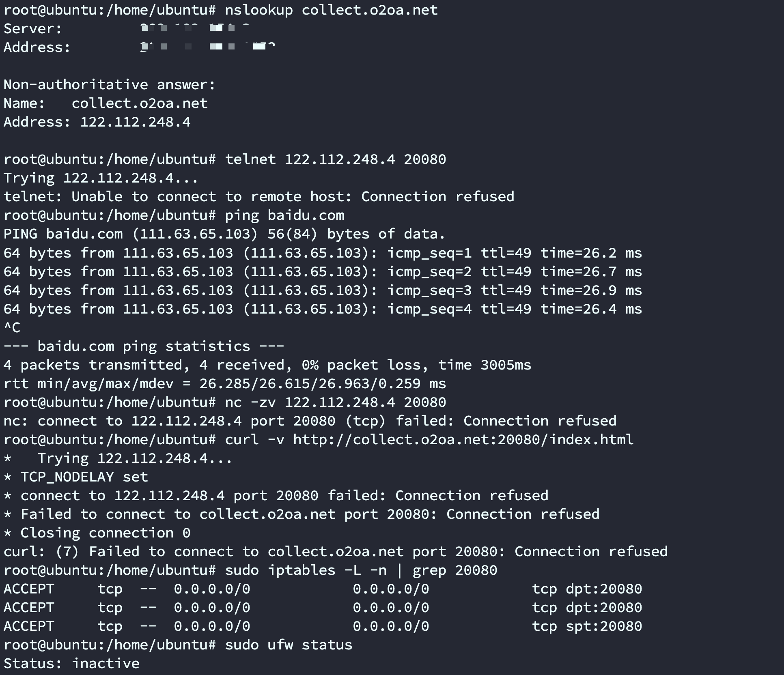Click the ^C interrupt marker

tap(12, 327)
